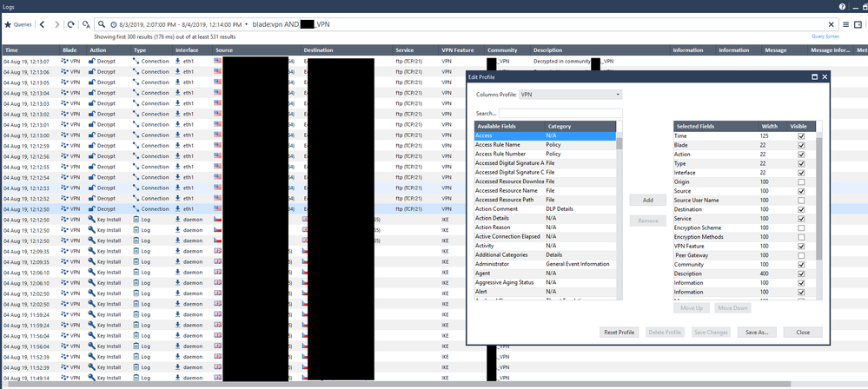Enable Origin field visibility checkbox
Image resolution: width=868 pixels, height=389 pixels.
click(801, 182)
